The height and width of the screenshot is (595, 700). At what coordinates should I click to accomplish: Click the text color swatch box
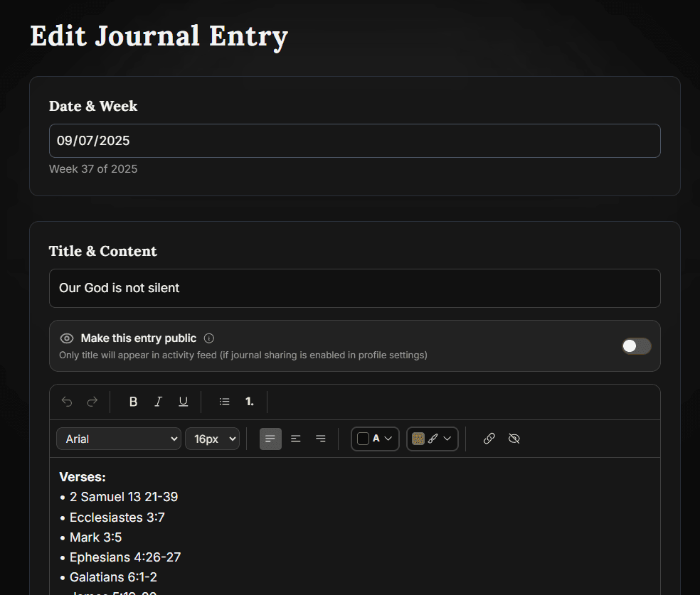coord(364,439)
